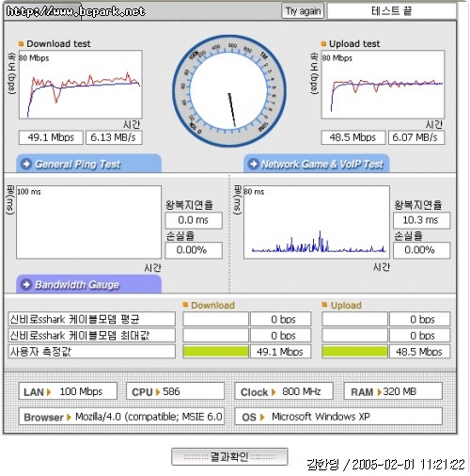Click the CPU 586 field
Image resolution: width=470 pixels, height=476 pixels.
[175, 391]
